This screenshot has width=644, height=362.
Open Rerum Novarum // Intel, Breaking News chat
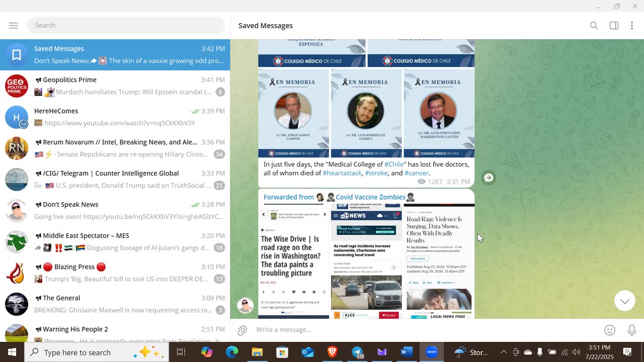click(x=115, y=148)
